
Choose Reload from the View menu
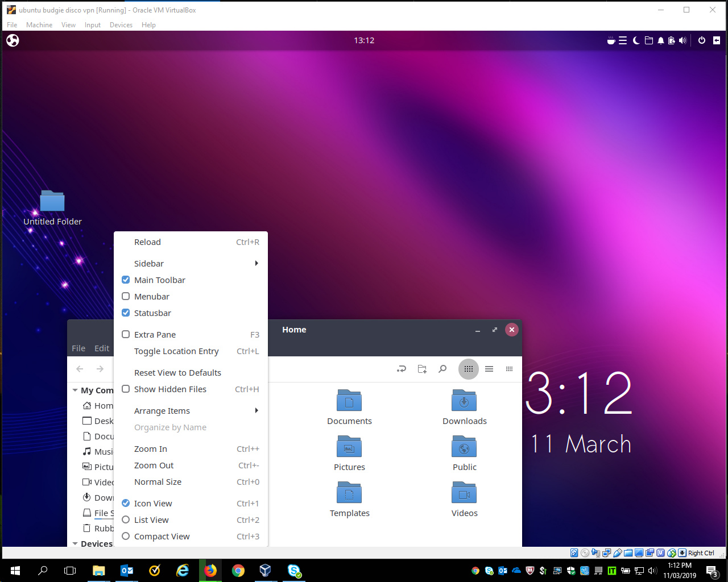click(x=147, y=242)
